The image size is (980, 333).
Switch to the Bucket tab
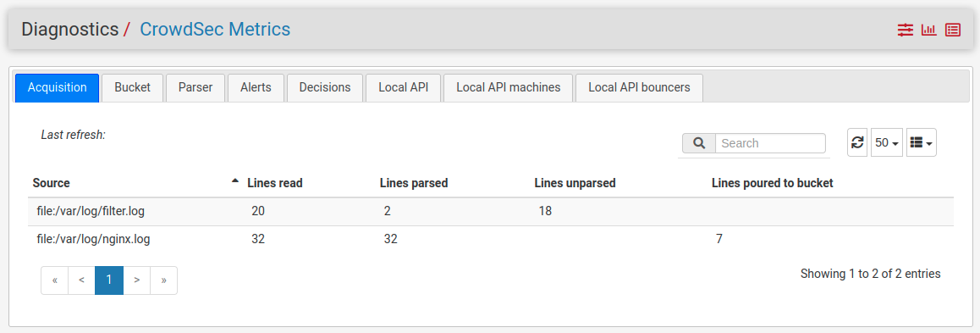[133, 87]
